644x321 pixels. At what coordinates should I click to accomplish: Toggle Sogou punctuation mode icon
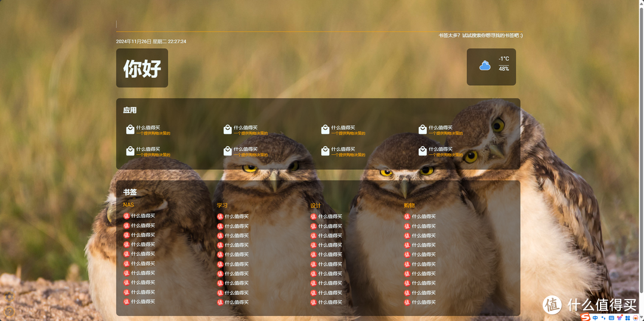pyautogui.click(x=603, y=317)
